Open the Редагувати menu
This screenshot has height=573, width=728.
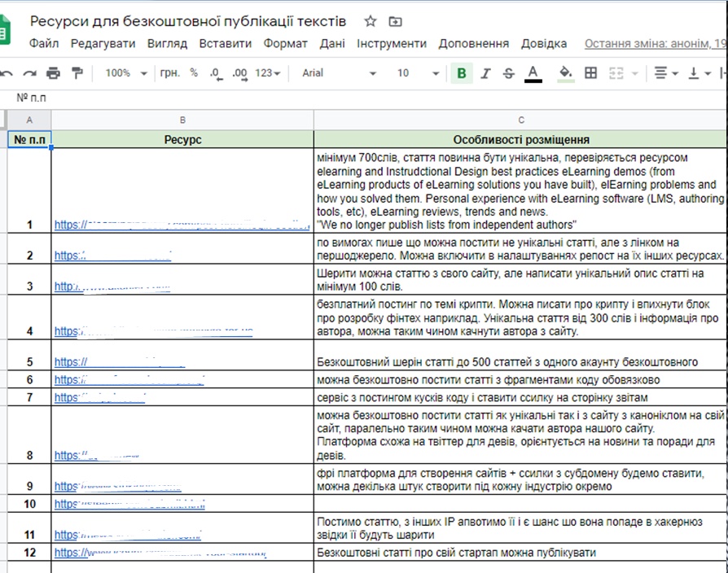point(103,44)
